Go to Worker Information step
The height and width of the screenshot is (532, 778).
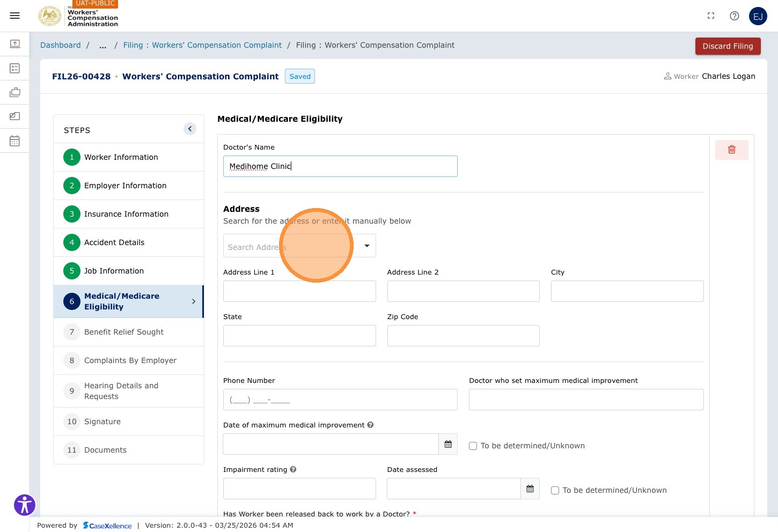point(129,157)
